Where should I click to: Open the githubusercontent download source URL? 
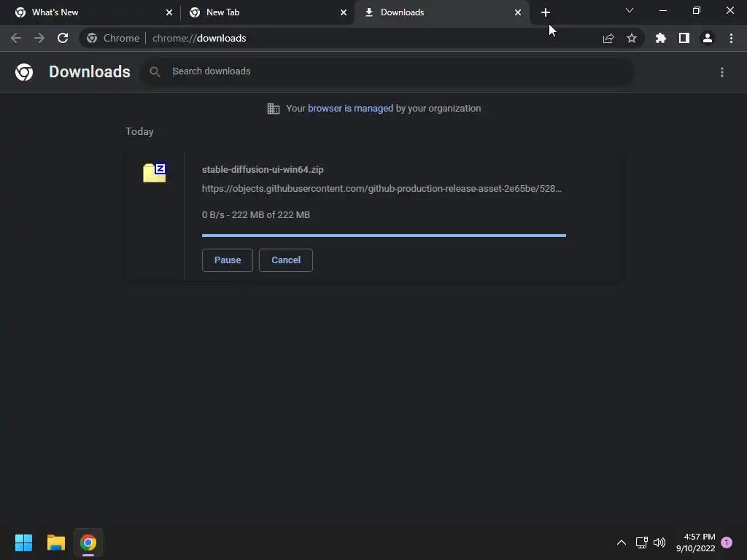[382, 189]
